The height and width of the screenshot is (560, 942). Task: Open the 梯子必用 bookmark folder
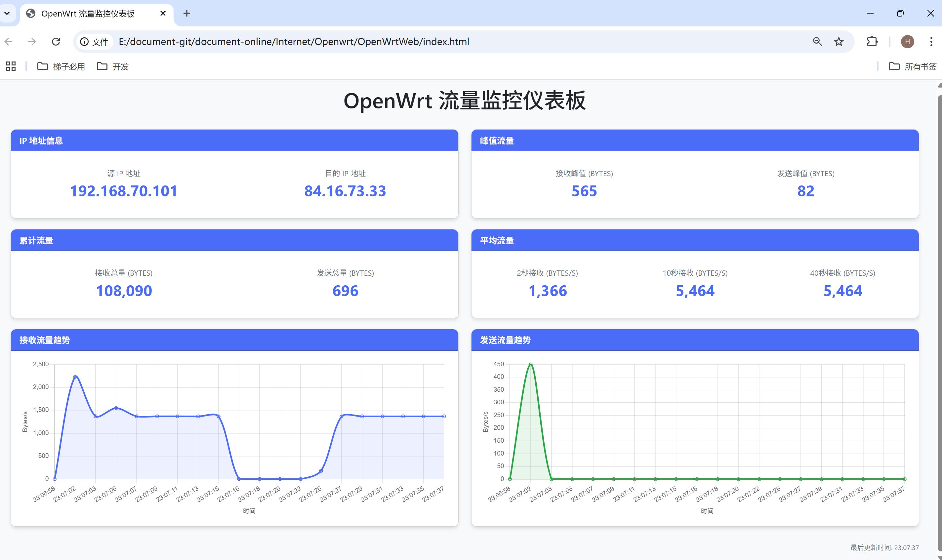(61, 66)
